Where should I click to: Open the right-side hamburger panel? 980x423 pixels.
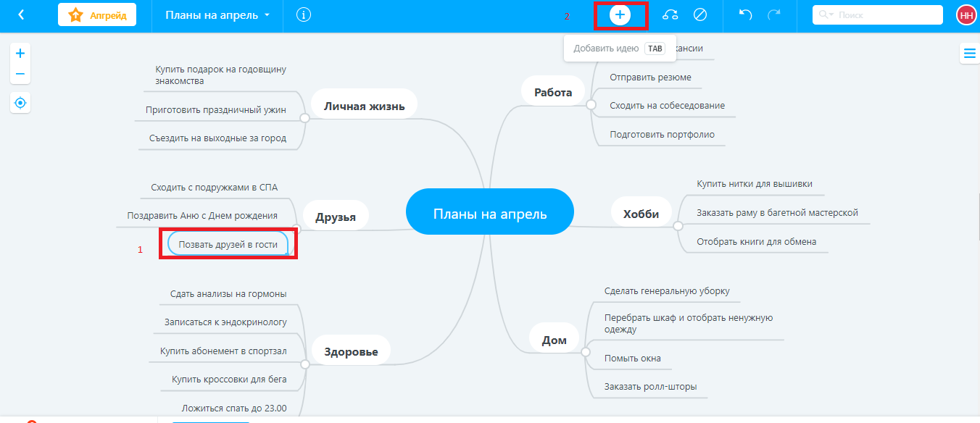point(969,53)
